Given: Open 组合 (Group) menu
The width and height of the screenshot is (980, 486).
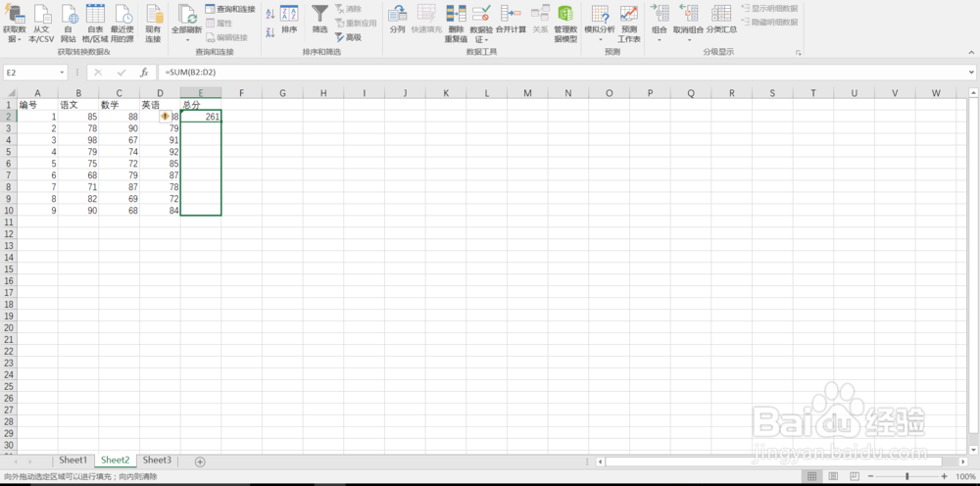Looking at the screenshot, I should [660, 24].
